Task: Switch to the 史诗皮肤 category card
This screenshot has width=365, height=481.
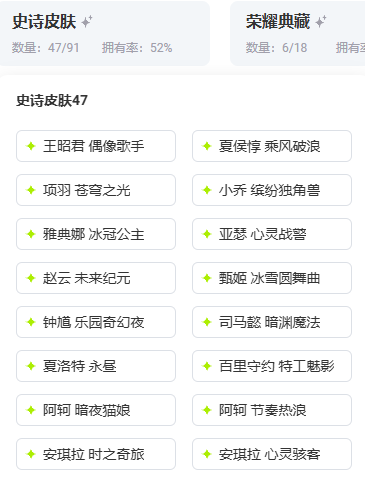Action: [104, 33]
